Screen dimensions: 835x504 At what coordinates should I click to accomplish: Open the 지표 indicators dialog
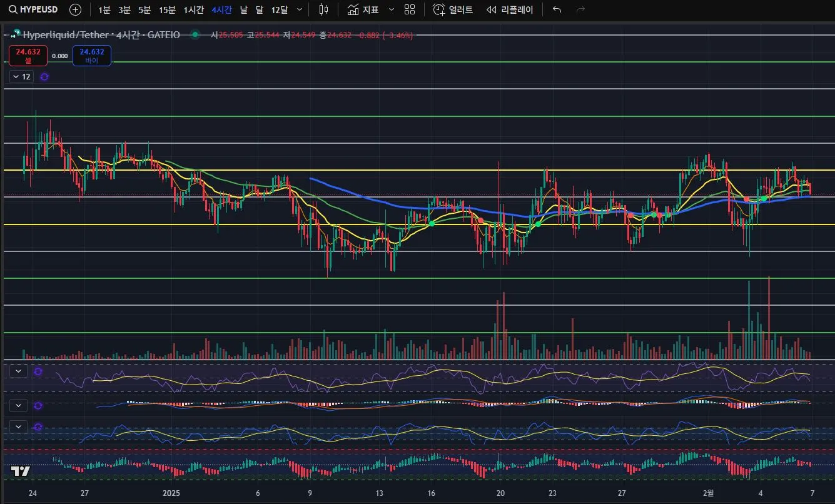tap(363, 9)
